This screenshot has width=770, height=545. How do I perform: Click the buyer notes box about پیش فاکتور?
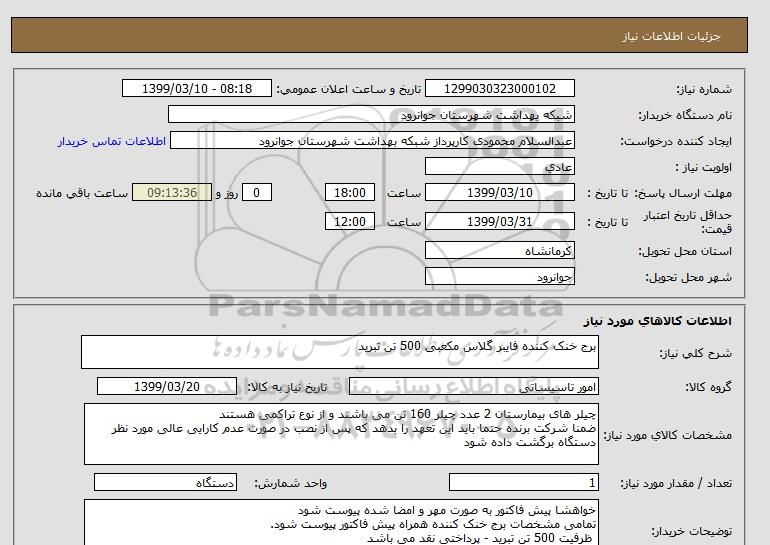(341, 522)
